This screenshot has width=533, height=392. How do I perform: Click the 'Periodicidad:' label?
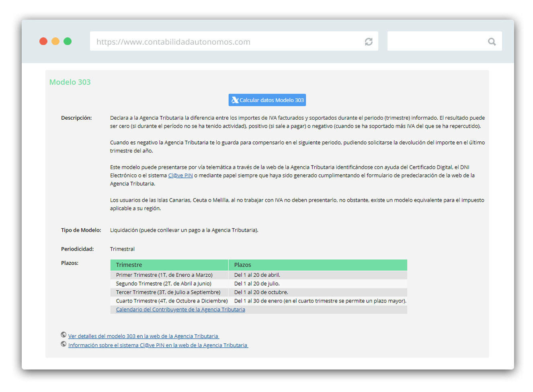77,249
